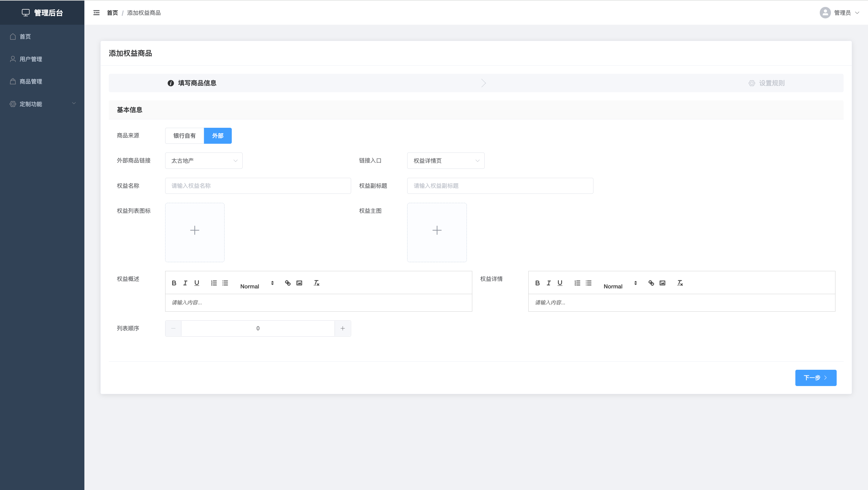Toggle underline in 权益概述 editor

tap(197, 283)
